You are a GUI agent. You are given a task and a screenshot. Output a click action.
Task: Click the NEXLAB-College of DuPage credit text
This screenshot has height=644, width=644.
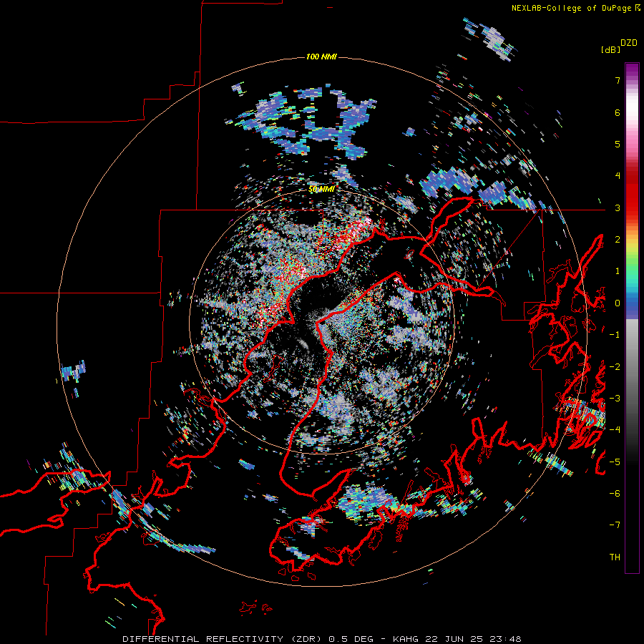pos(571,8)
